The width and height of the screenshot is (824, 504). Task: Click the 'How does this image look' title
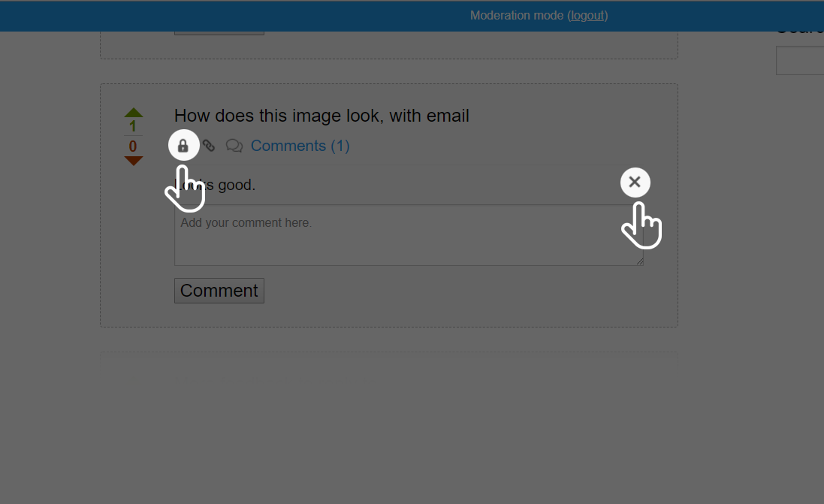pos(321,116)
